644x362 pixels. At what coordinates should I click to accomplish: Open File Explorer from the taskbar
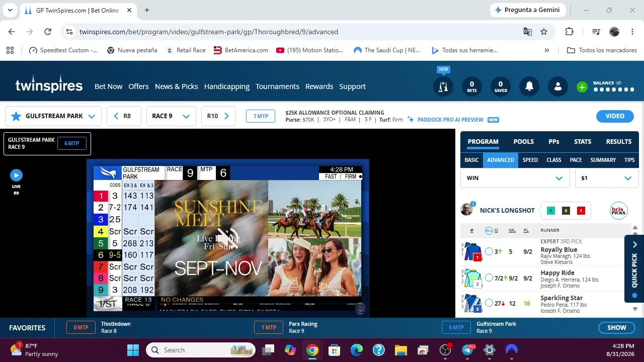(400, 350)
